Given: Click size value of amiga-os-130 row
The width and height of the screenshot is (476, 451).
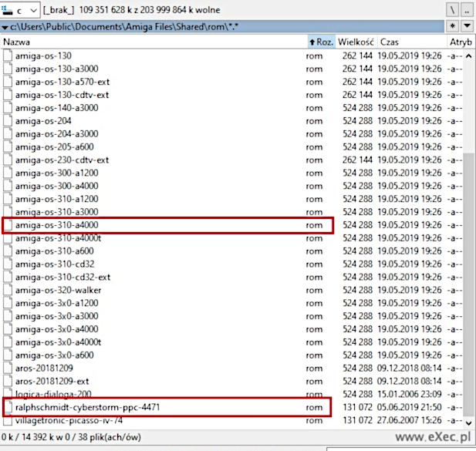Looking at the screenshot, I should pos(357,56).
